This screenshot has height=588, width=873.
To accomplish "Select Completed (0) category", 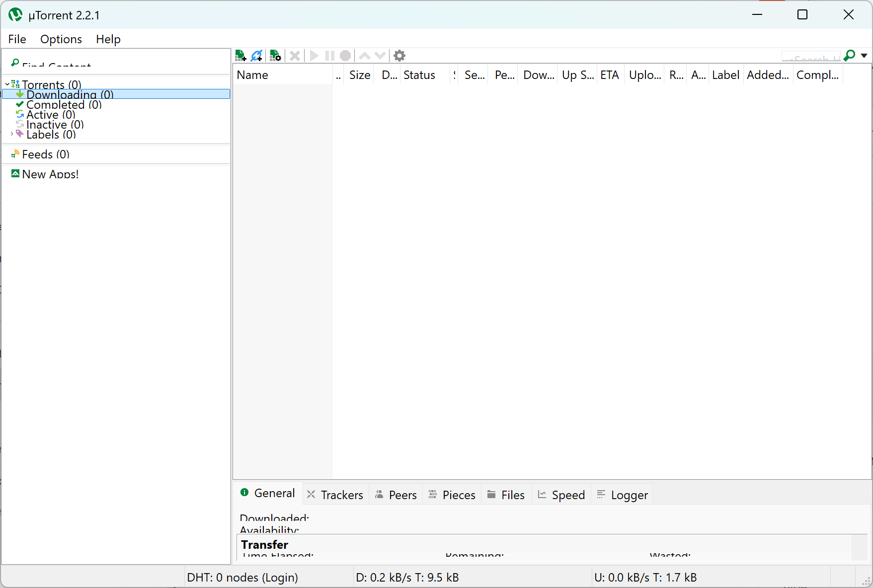I will click(64, 104).
